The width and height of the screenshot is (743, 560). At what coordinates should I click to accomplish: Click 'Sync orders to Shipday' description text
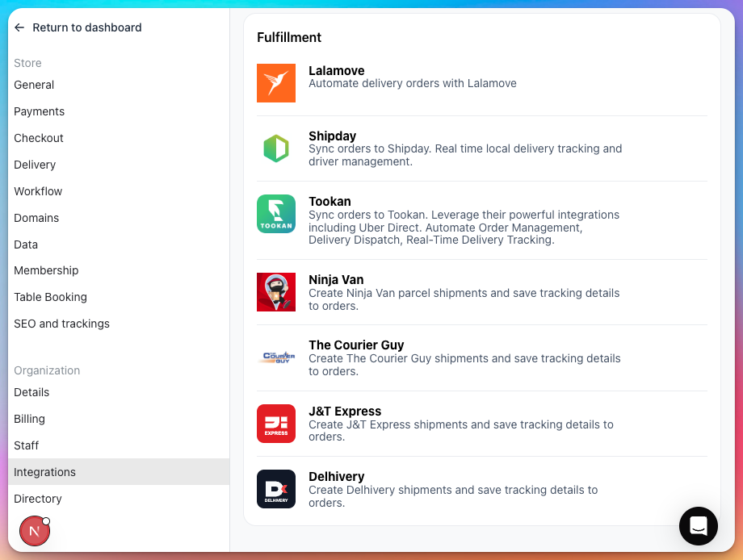[465, 155]
